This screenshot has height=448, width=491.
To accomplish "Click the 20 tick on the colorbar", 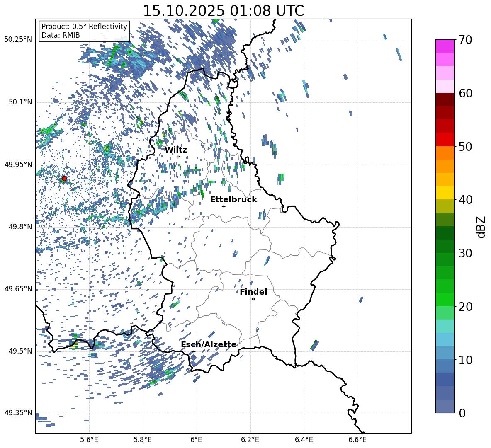I will pos(465,307).
